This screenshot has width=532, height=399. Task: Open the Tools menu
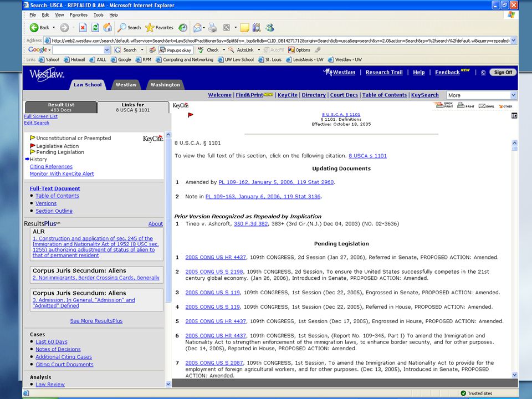[x=99, y=15]
